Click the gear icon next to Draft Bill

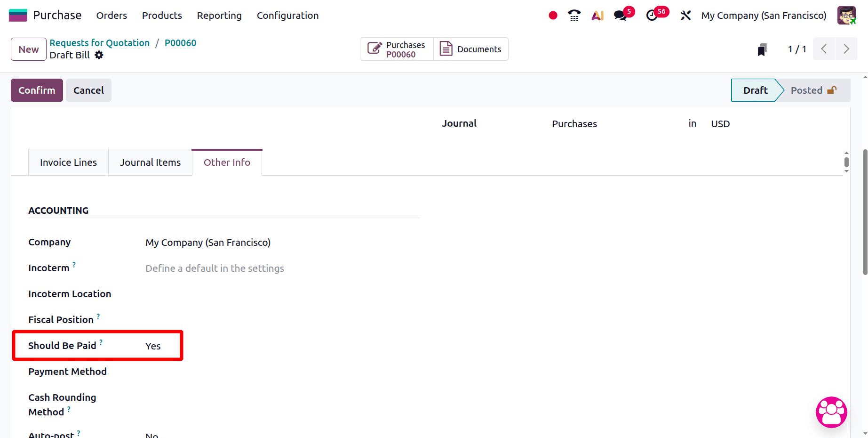coord(99,55)
